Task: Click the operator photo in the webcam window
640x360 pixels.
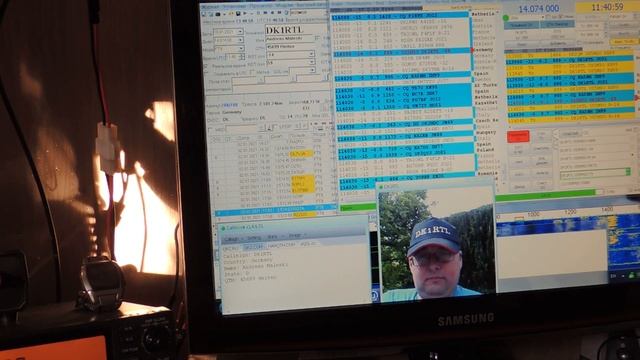Action: [x=437, y=246]
